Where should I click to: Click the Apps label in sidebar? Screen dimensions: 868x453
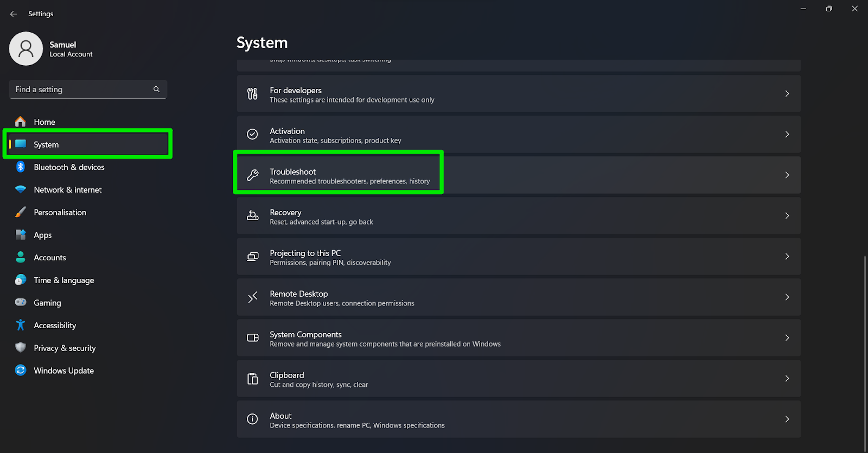point(43,235)
